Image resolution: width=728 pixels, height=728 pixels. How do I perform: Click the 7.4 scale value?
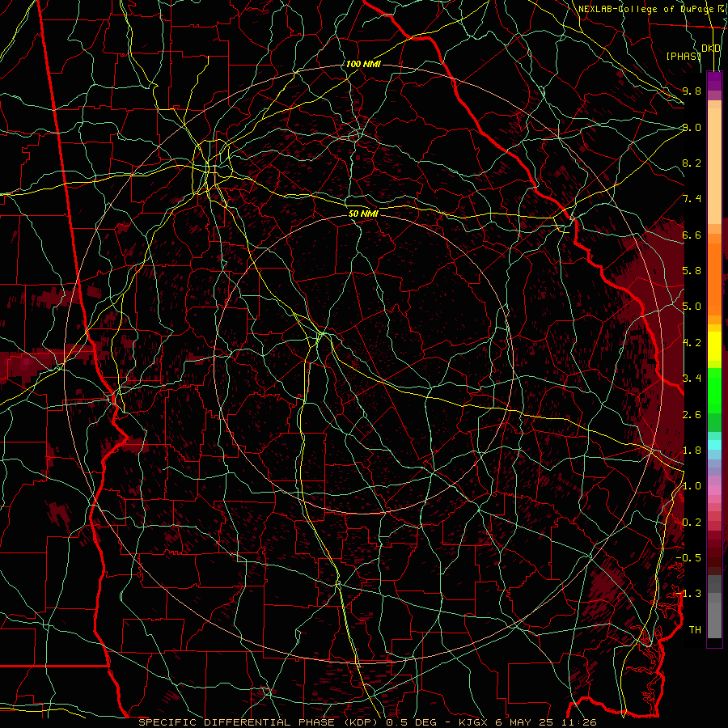(692, 199)
